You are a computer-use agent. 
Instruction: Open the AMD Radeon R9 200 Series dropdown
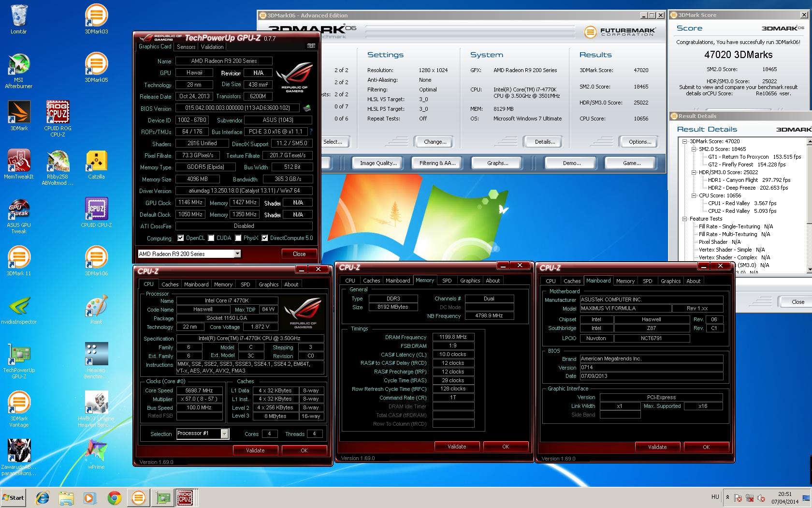point(237,254)
